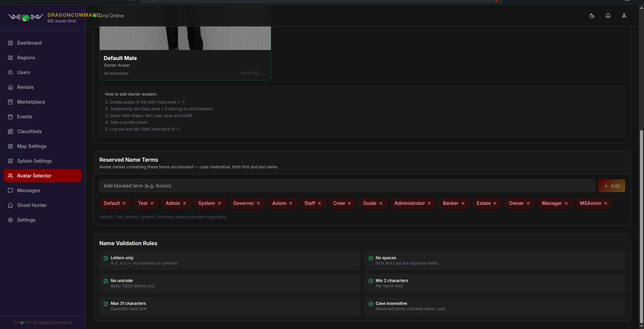Remove the Crew blocked term
Viewport: 644px width, 329px height.
[x=349, y=203]
